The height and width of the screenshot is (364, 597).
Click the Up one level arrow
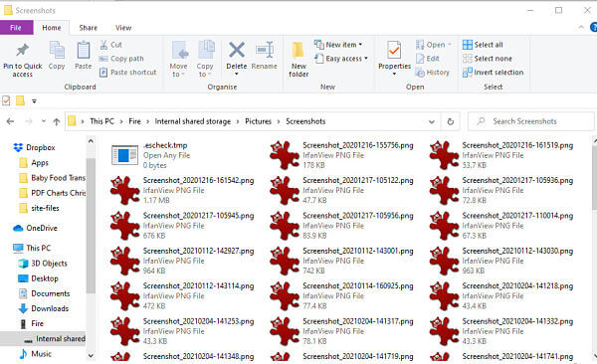[x=57, y=121]
